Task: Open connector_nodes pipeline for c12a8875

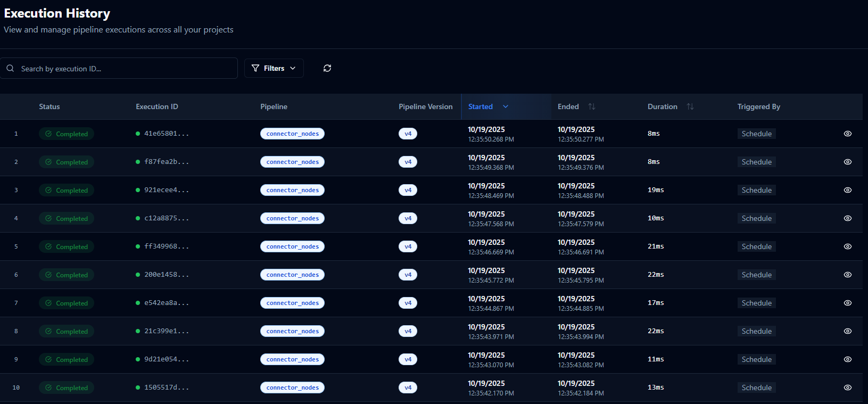Action: click(292, 218)
